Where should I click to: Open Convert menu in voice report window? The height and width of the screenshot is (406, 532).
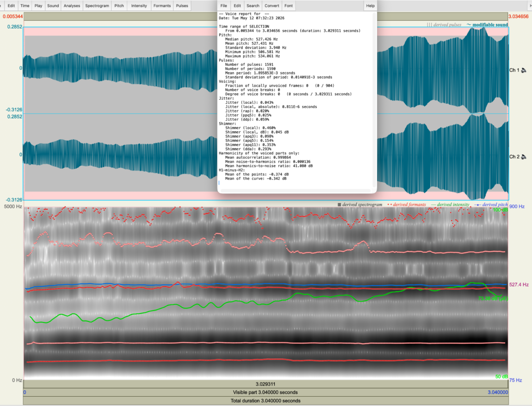click(272, 5)
